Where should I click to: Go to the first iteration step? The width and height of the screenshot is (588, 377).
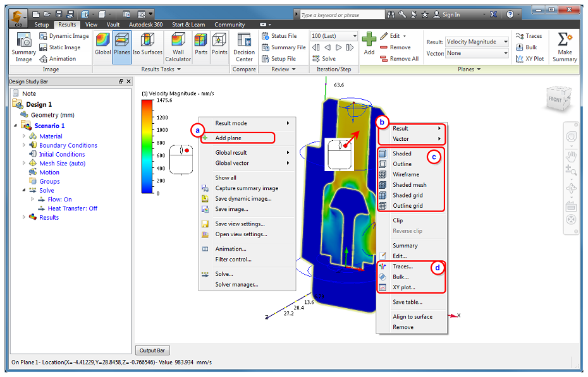coord(316,47)
